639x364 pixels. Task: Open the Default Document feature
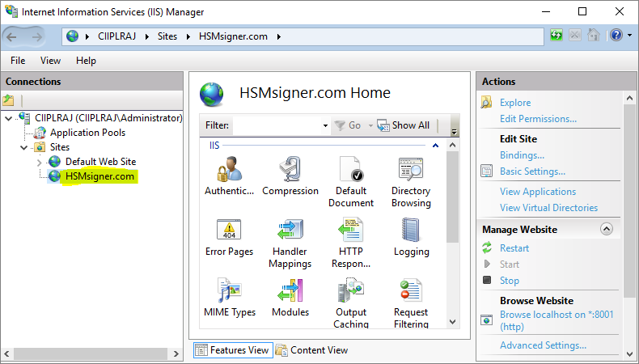coord(351,169)
